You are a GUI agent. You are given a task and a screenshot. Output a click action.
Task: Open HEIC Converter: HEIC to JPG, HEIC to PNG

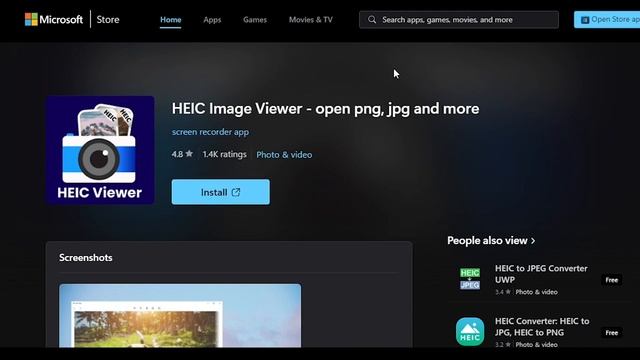pyautogui.click(x=542, y=327)
